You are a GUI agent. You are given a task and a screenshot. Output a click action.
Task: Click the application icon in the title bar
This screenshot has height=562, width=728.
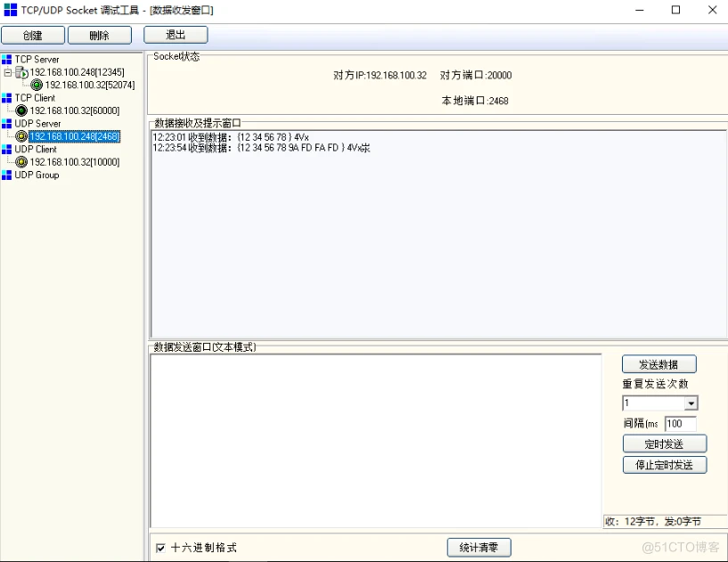[x=10, y=10]
